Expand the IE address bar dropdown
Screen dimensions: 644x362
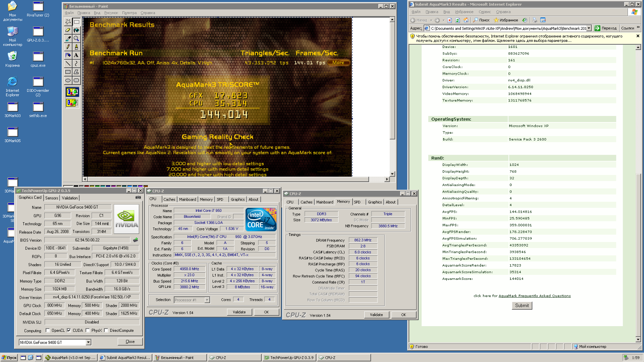click(x=589, y=28)
